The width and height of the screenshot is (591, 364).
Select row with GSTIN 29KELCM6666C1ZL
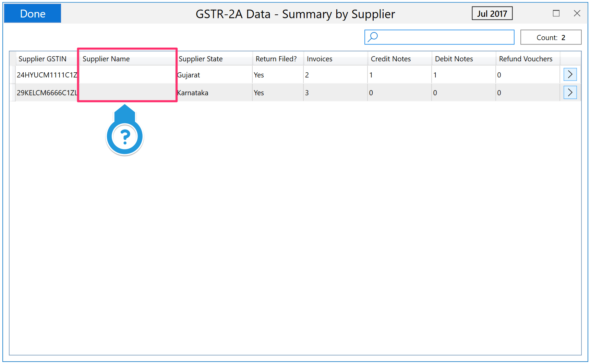(47, 93)
